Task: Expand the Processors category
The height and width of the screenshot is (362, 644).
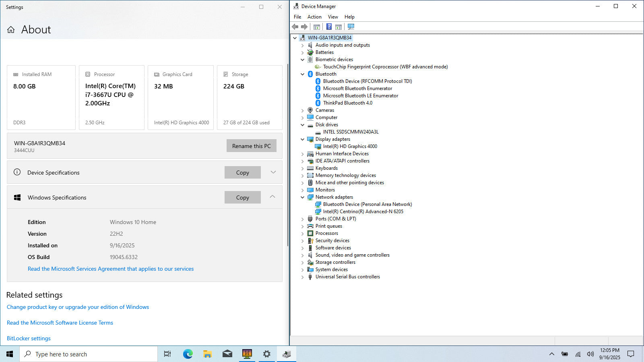Action: point(303,234)
